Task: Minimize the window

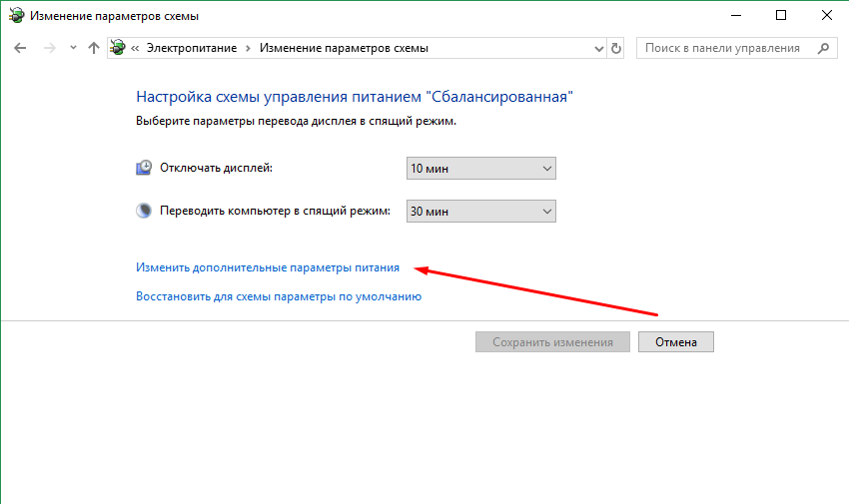Action: point(736,15)
